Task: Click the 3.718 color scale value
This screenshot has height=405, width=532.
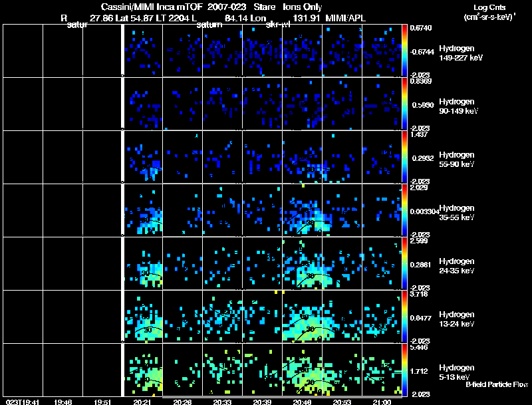Action: [419, 295]
